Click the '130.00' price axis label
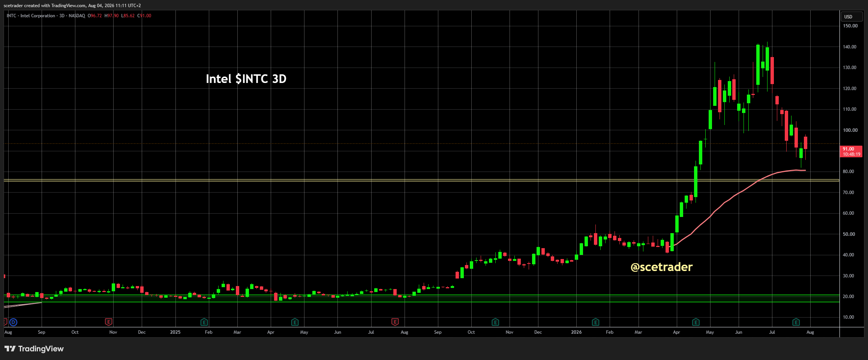The image size is (868, 360). [x=850, y=68]
